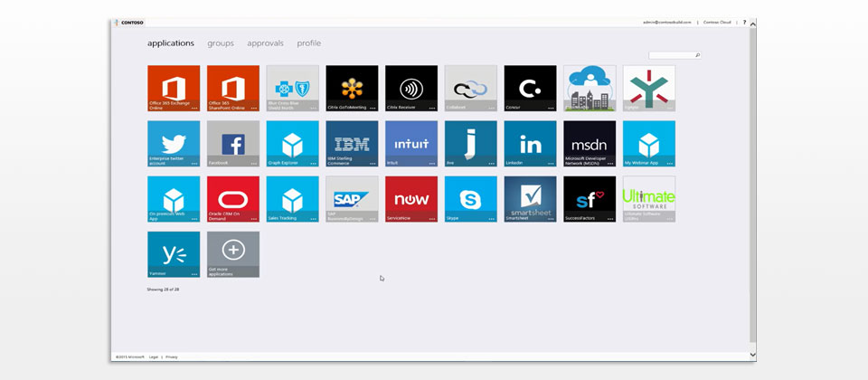The width and height of the screenshot is (868, 380).
Task: Click the Contoso logo in header
Action: pyautogui.click(x=128, y=22)
